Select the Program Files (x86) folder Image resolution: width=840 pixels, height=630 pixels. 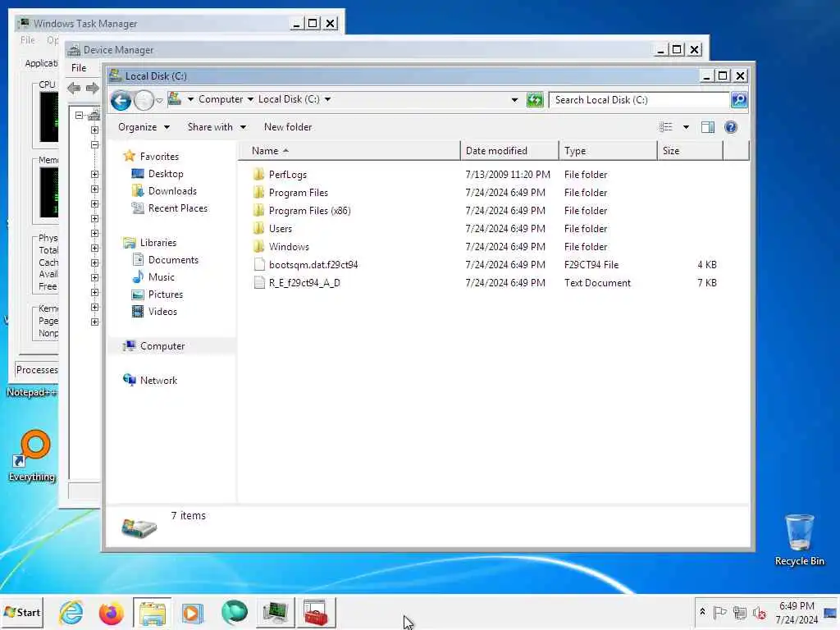pos(309,211)
